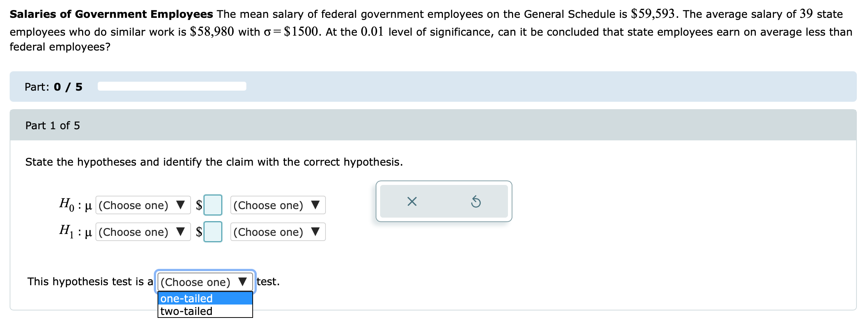Click the arrow on test type dropdown
Viewport: 868px width, 332px height.
[x=243, y=281]
